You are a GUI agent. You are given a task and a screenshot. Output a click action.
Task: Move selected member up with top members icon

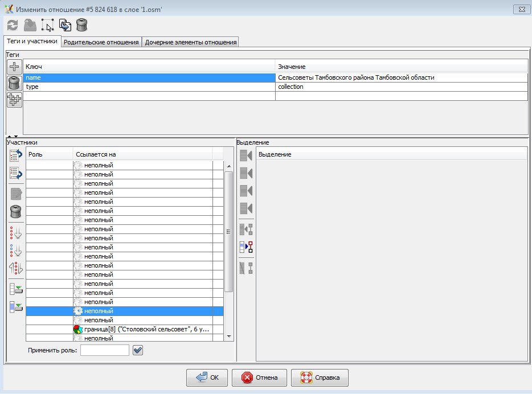(x=16, y=155)
